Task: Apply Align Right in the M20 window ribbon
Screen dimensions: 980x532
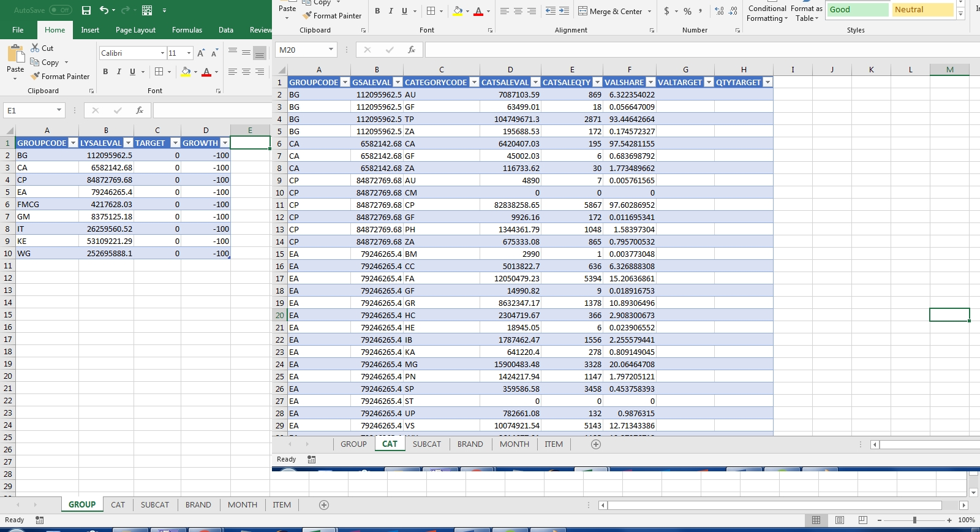Action: tap(532, 11)
